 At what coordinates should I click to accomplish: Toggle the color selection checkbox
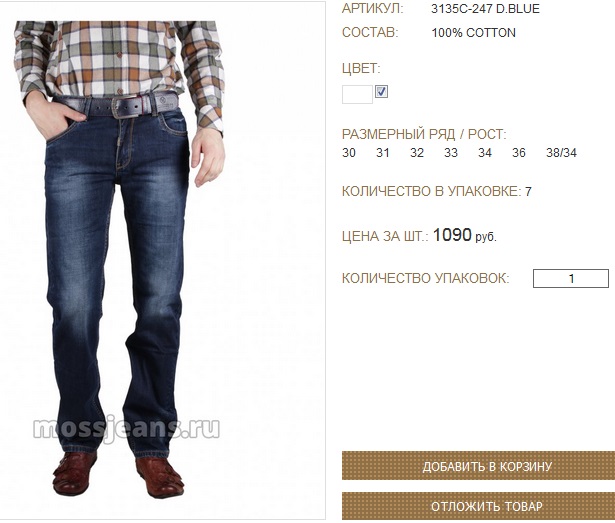[x=381, y=91]
